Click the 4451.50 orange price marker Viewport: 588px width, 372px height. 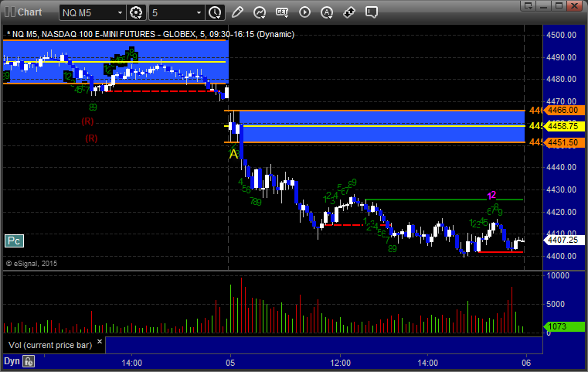coord(563,142)
